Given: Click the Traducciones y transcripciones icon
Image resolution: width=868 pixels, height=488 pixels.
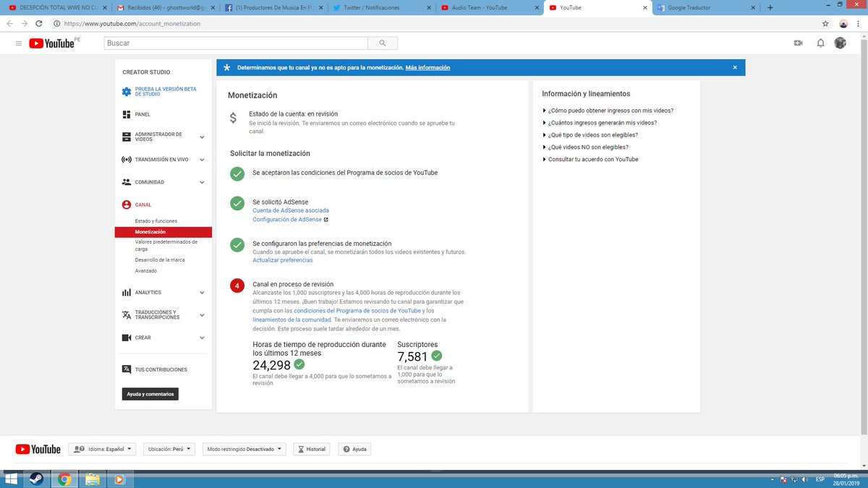Looking at the screenshot, I should pyautogui.click(x=127, y=315).
